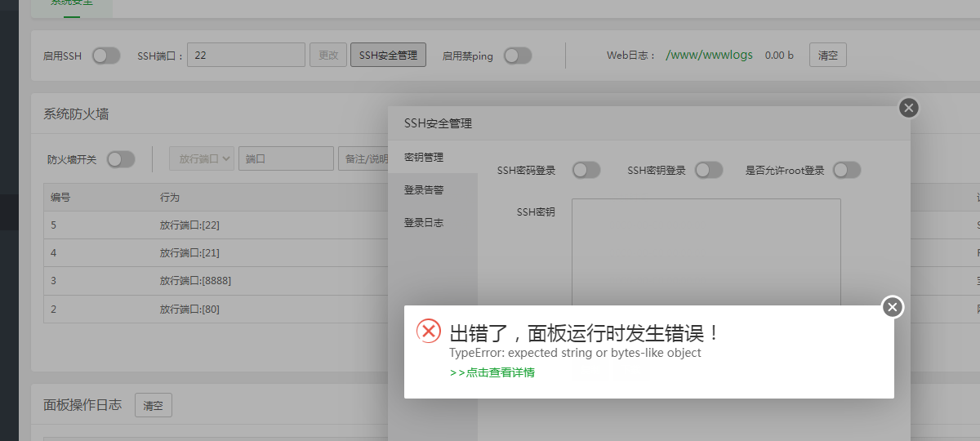The height and width of the screenshot is (441, 980).
Task: Click row number 5 in firewall table
Action: coord(54,225)
